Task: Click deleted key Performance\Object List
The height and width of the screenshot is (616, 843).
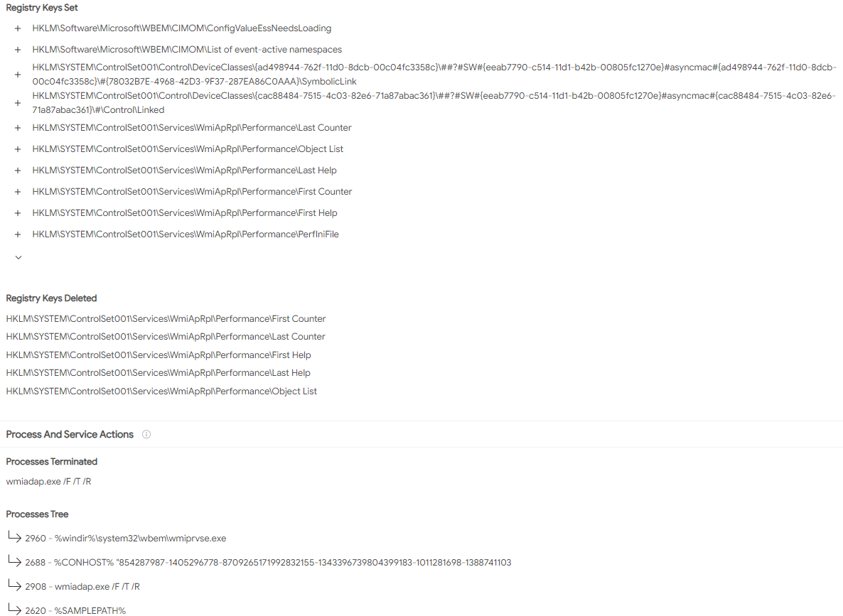Action: [161, 391]
